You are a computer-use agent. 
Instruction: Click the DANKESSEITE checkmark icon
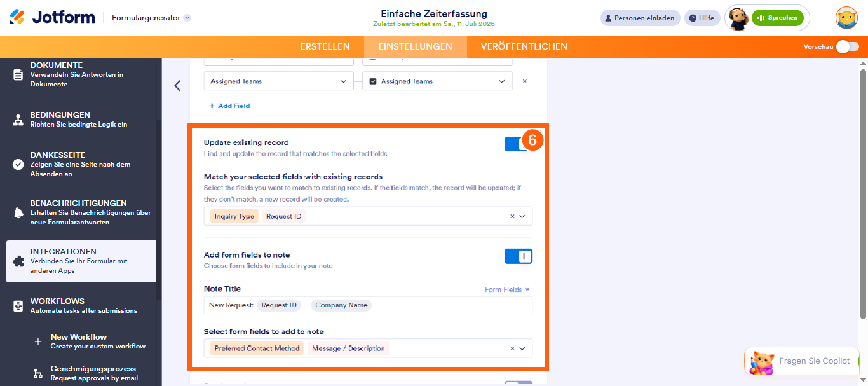point(18,164)
